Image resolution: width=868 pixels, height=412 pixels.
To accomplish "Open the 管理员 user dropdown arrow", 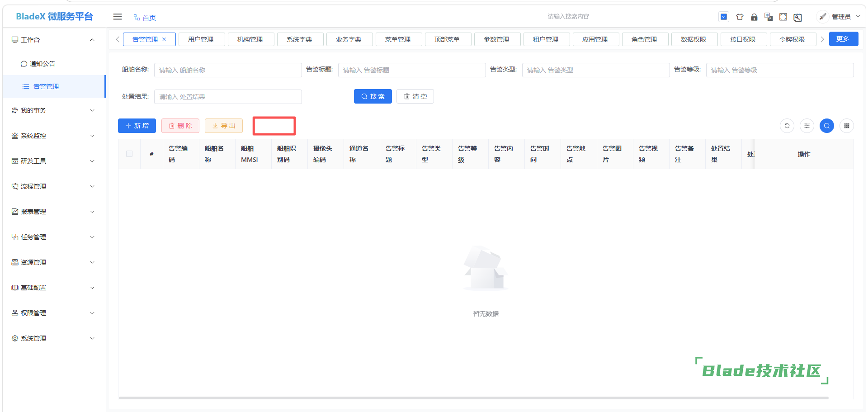I will (858, 16).
